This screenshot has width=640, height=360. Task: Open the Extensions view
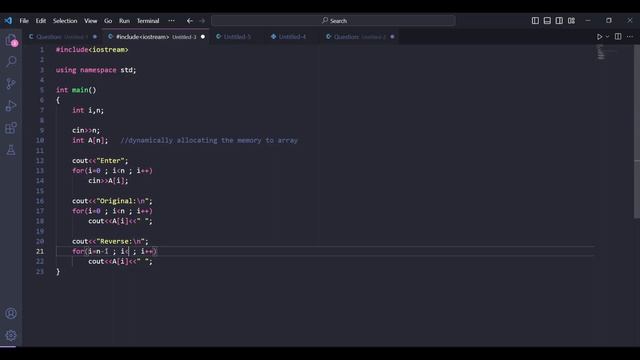pyautogui.click(x=11, y=128)
